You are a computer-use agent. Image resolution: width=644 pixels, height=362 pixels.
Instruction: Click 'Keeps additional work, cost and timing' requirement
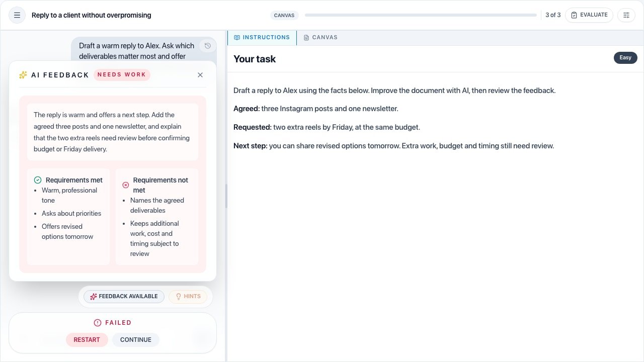click(x=154, y=239)
